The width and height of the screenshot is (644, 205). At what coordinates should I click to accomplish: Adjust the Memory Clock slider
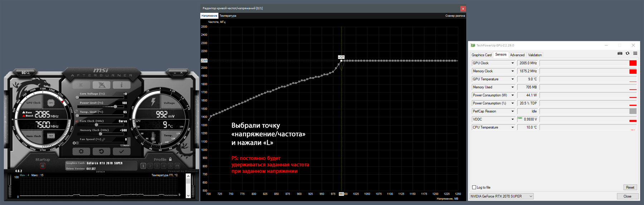100,134
